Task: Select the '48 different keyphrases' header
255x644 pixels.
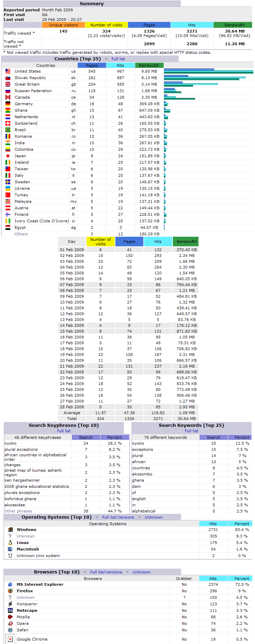Action: point(38,437)
